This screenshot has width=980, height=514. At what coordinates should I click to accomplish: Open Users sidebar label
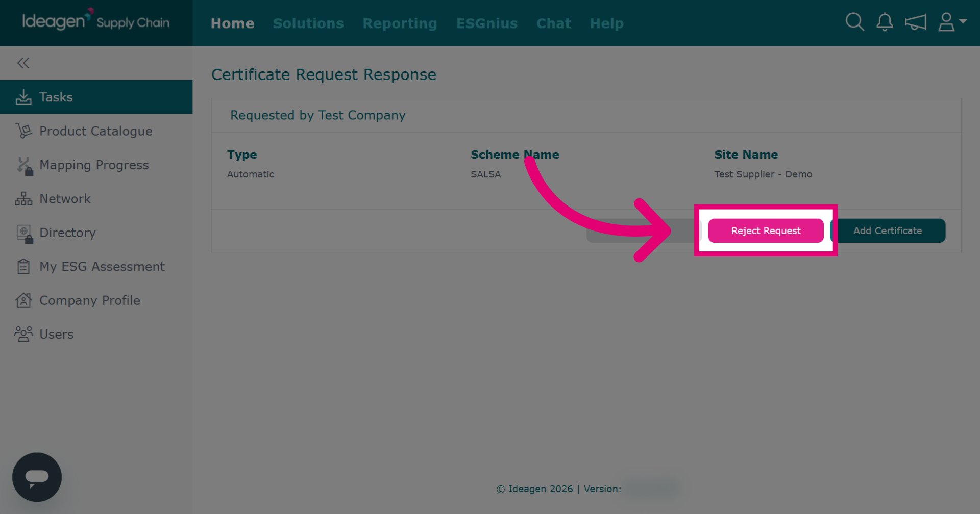click(x=57, y=335)
